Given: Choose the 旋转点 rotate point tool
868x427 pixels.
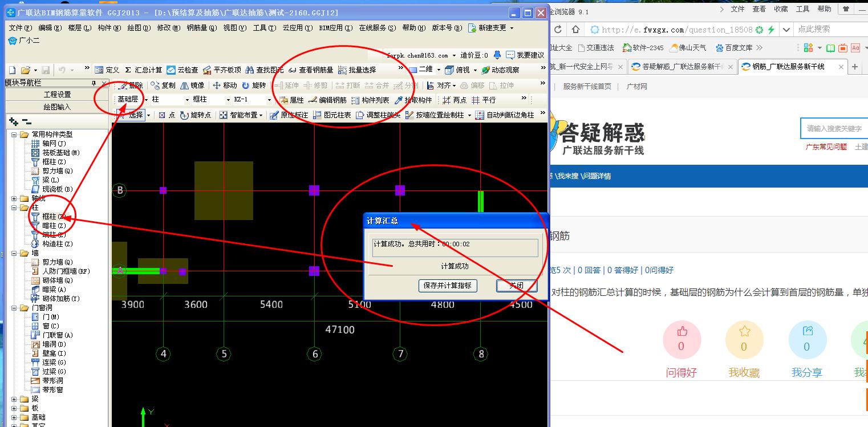Looking at the screenshot, I should (195, 115).
